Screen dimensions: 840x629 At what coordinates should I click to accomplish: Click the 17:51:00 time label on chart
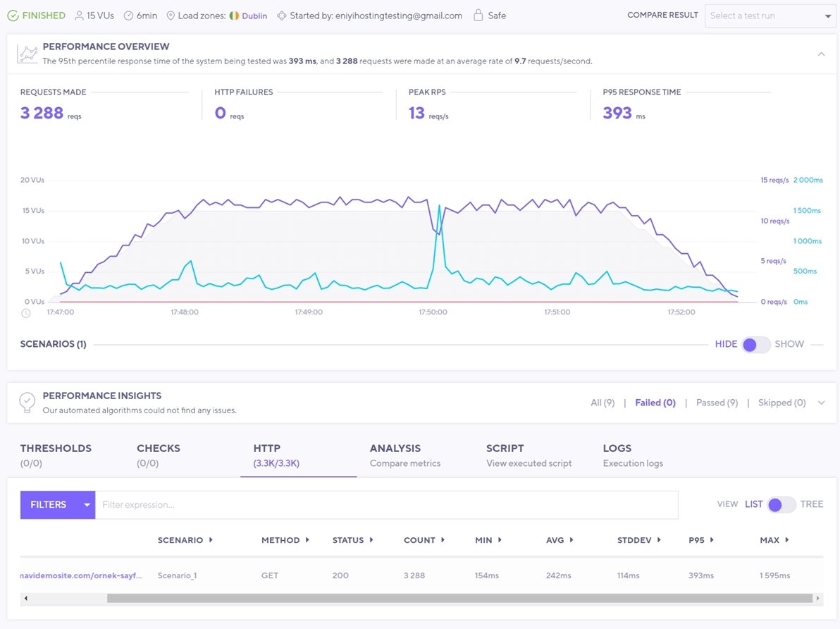pos(557,312)
